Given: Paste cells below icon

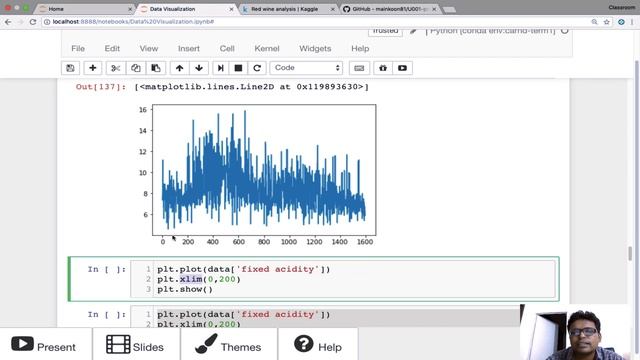Looking at the screenshot, I should coord(156,68).
